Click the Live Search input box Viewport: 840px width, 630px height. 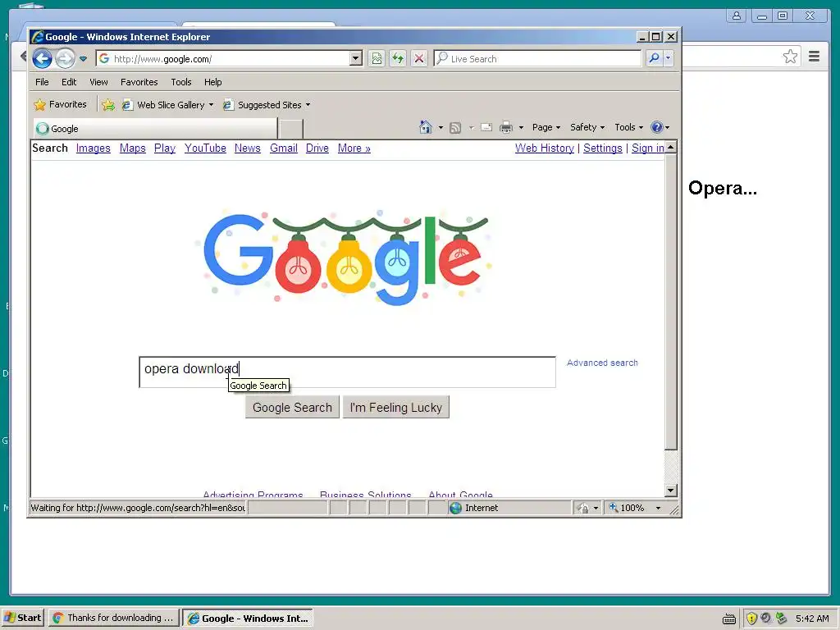click(537, 58)
